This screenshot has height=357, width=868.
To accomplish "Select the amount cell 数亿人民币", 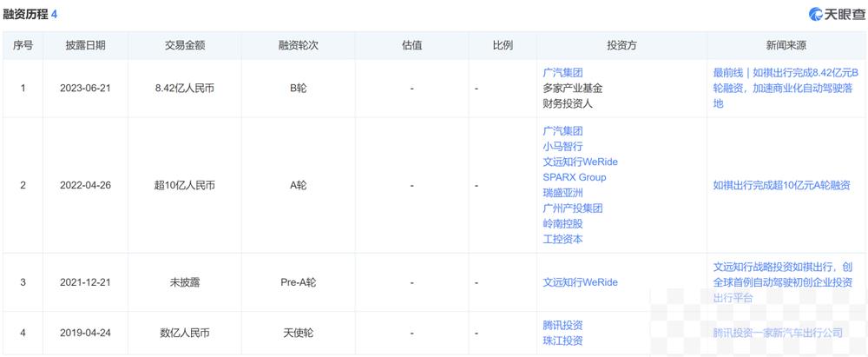I will coord(185,333).
